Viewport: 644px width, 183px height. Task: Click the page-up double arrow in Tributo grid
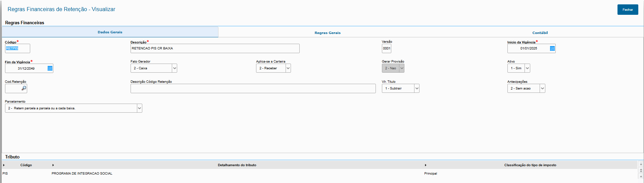point(641,171)
